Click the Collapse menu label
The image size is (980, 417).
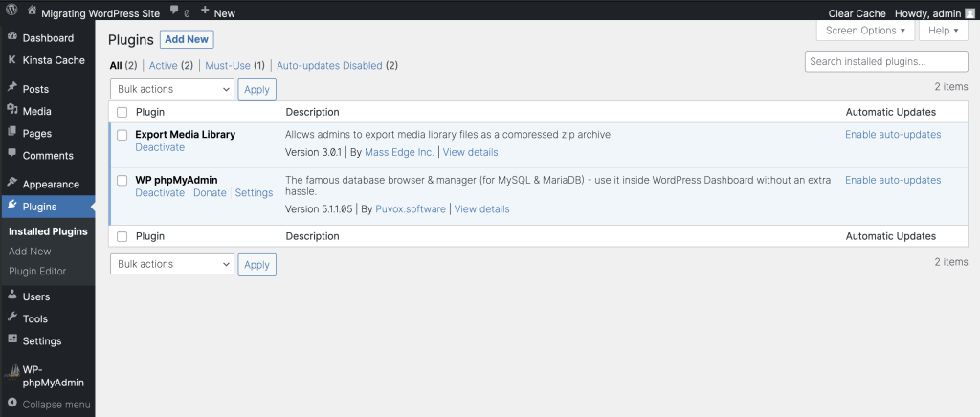point(56,405)
